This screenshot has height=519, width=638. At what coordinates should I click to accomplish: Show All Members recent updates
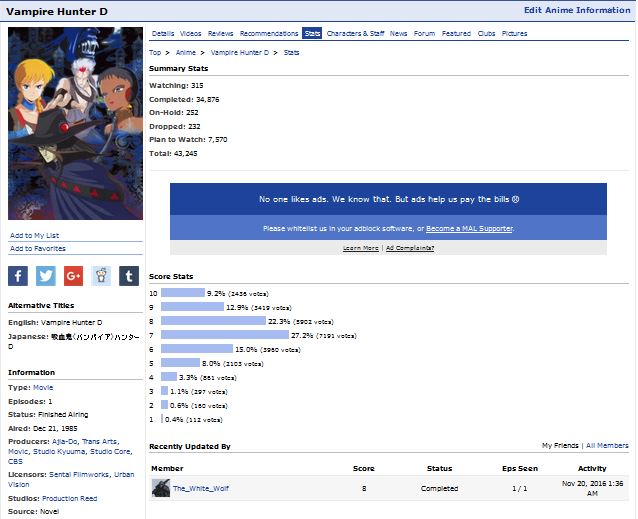[x=607, y=445]
